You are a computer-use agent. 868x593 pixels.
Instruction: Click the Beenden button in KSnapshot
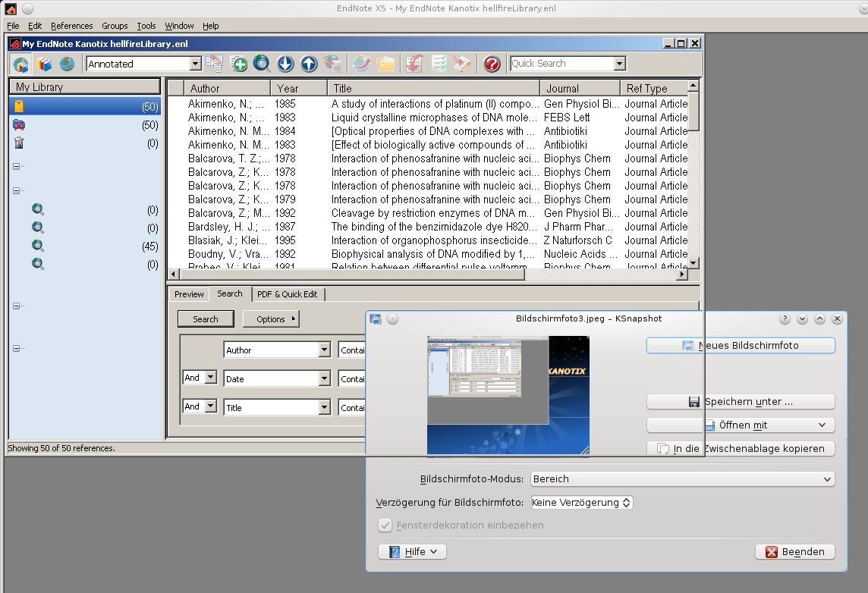795,552
